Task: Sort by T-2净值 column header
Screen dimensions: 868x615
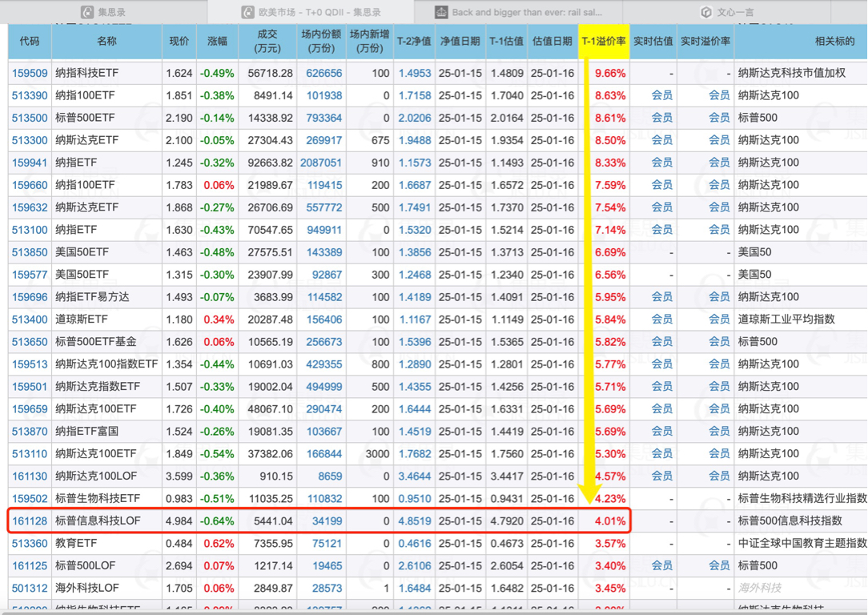Action: pyautogui.click(x=413, y=41)
